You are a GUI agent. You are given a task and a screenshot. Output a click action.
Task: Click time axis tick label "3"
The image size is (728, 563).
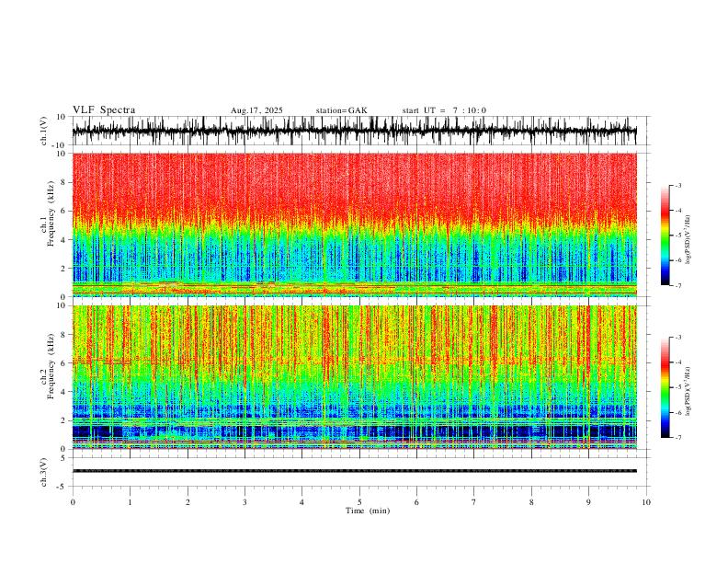[x=245, y=502]
